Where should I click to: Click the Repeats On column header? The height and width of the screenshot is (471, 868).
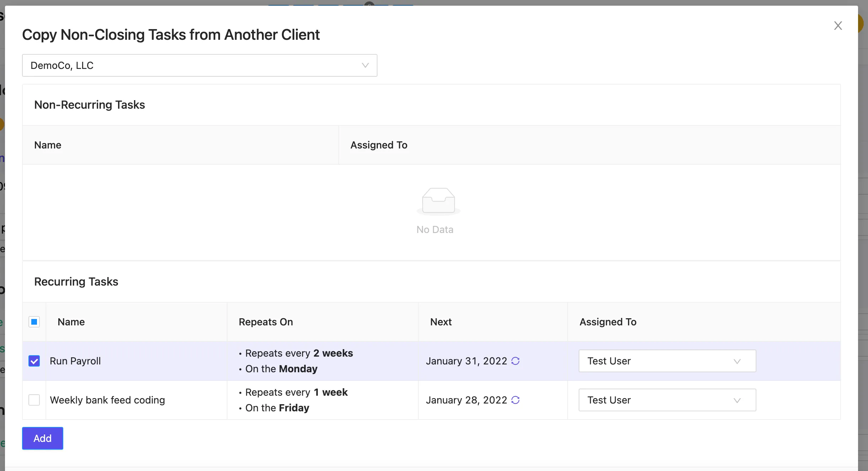click(x=266, y=322)
